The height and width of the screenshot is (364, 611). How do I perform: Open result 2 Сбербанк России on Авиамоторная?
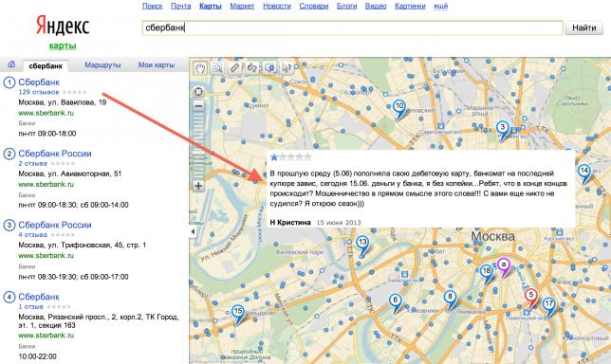pos(55,154)
